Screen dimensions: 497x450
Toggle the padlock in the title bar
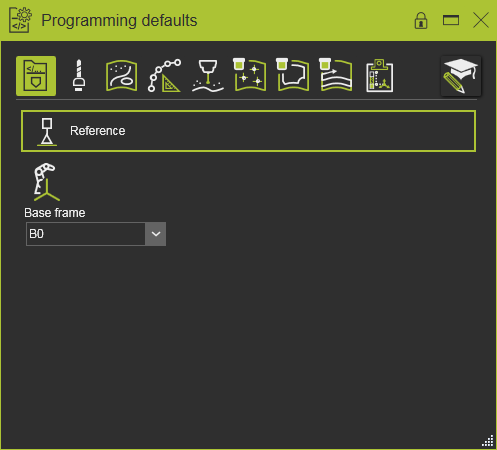(421, 21)
